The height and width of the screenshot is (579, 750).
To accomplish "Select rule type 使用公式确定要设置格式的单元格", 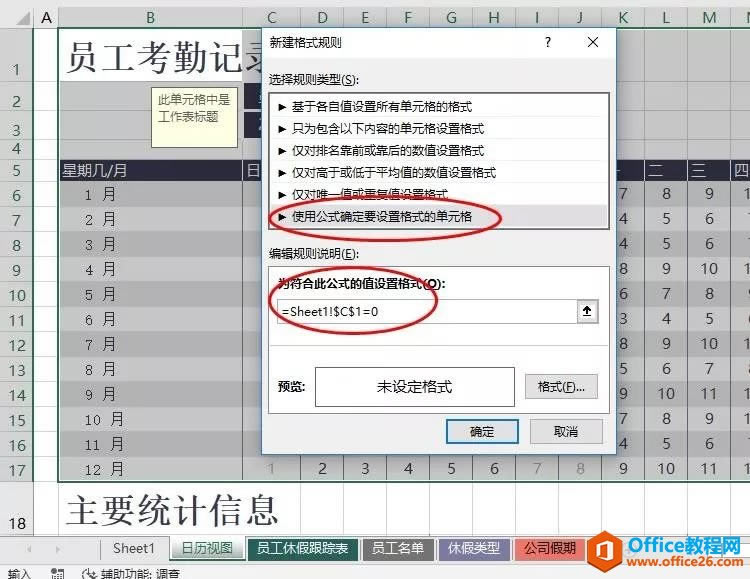I will [439, 216].
